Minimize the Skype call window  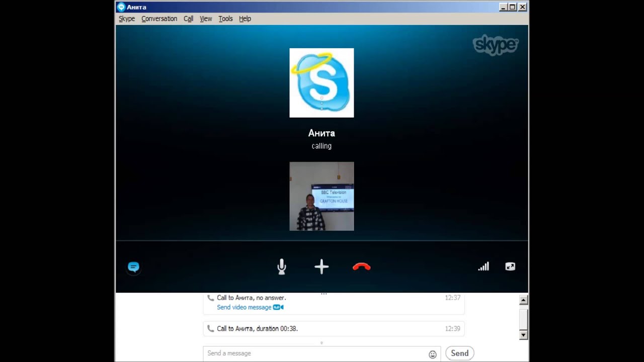(503, 7)
